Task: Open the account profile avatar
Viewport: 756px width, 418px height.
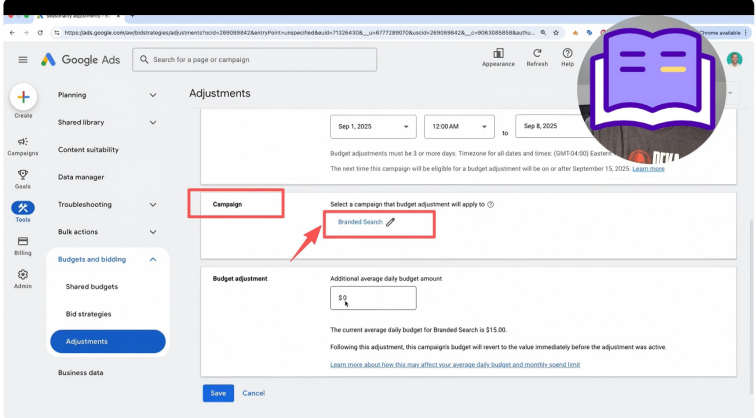Action: pyautogui.click(x=734, y=59)
